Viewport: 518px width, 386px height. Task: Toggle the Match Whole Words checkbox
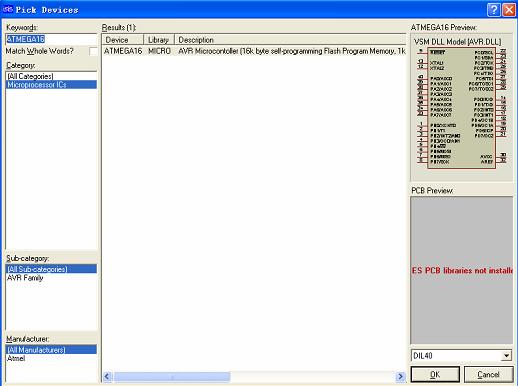coord(93,51)
